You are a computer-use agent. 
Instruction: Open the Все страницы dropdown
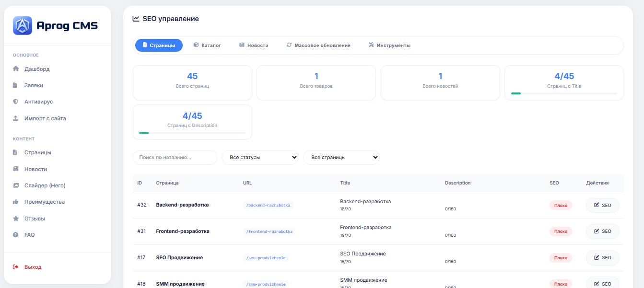[341, 157]
